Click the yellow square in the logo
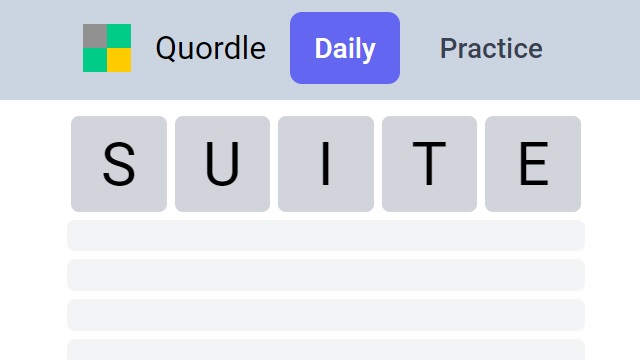This screenshot has width=640, height=360. tap(119, 60)
